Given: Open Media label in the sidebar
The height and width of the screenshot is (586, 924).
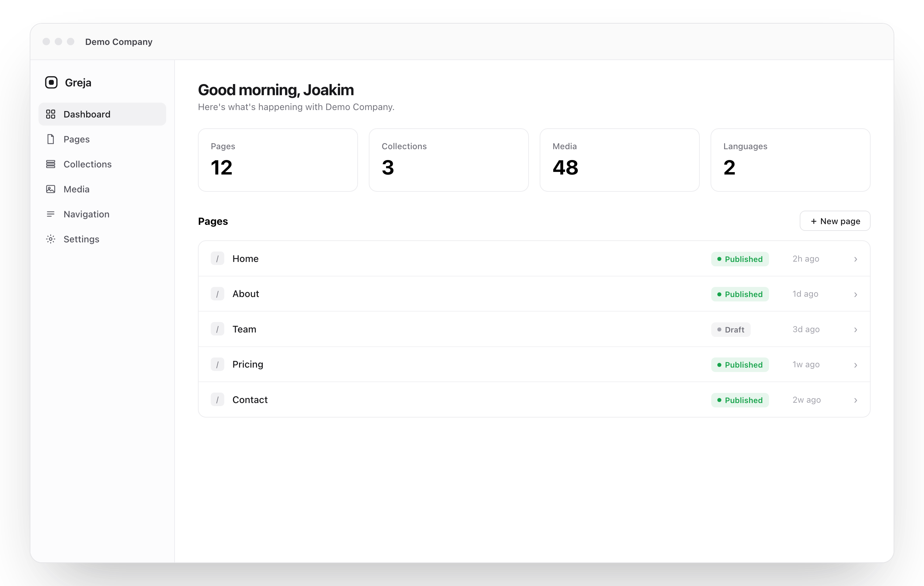Looking at the screenshot, I should tap(76, 189).
